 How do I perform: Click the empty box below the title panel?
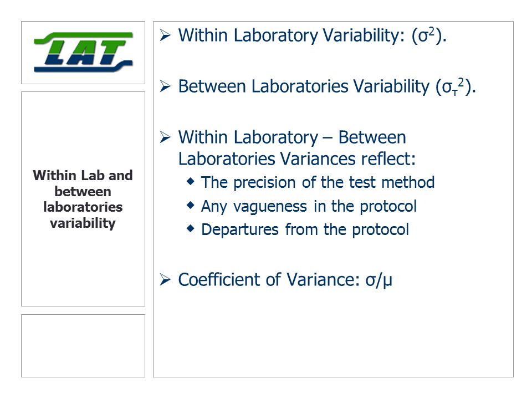point(83,346)
